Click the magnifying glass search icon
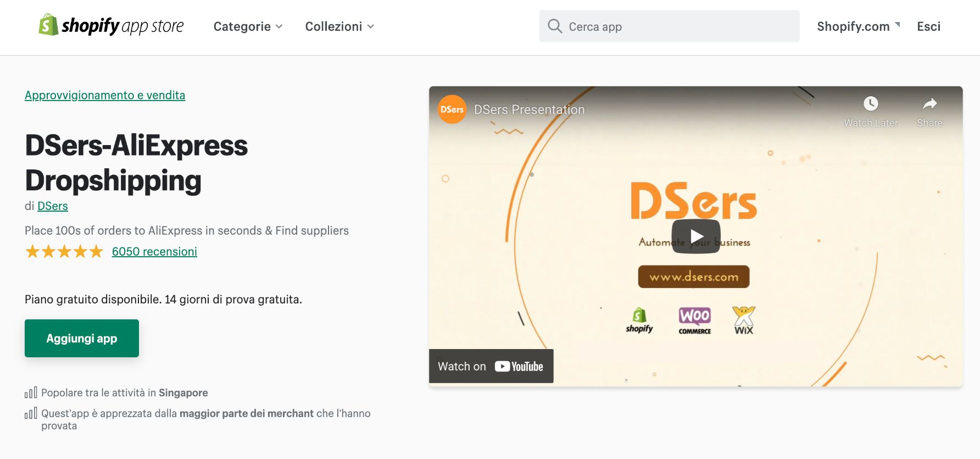 (x=555, y=26)
